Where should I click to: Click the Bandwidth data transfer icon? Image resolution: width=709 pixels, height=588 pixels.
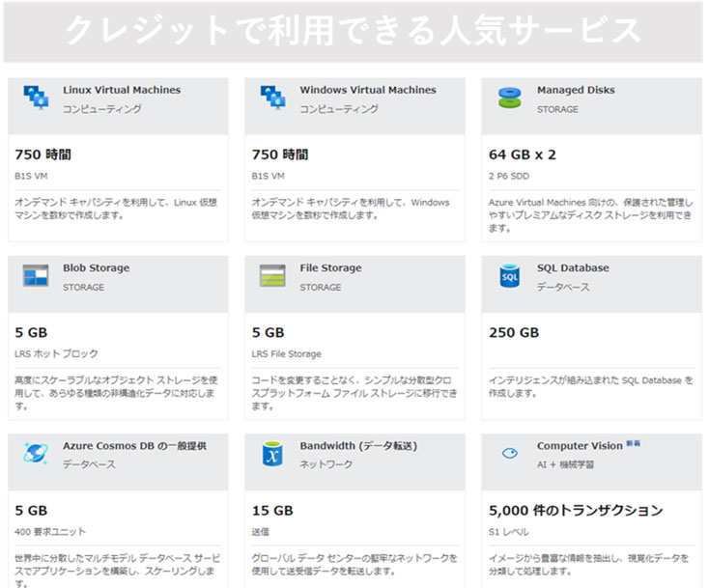272,454
